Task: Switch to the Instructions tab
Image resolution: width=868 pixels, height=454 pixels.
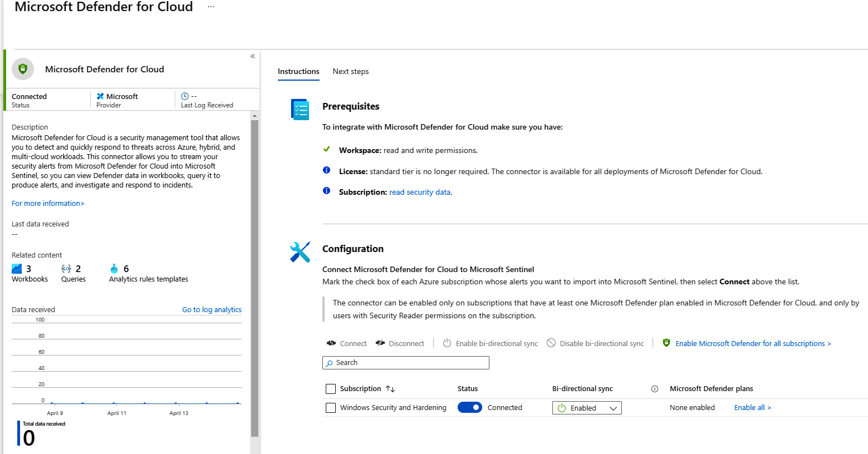Action: (298, 71)
